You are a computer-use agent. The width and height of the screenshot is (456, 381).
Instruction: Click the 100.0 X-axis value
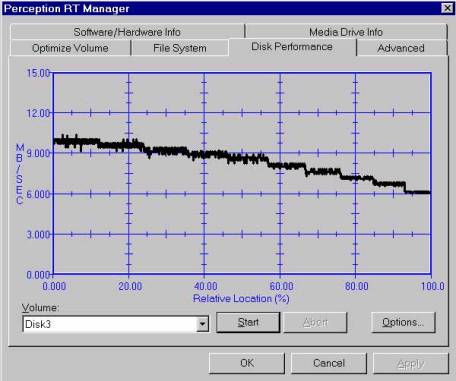pos(432,286)
